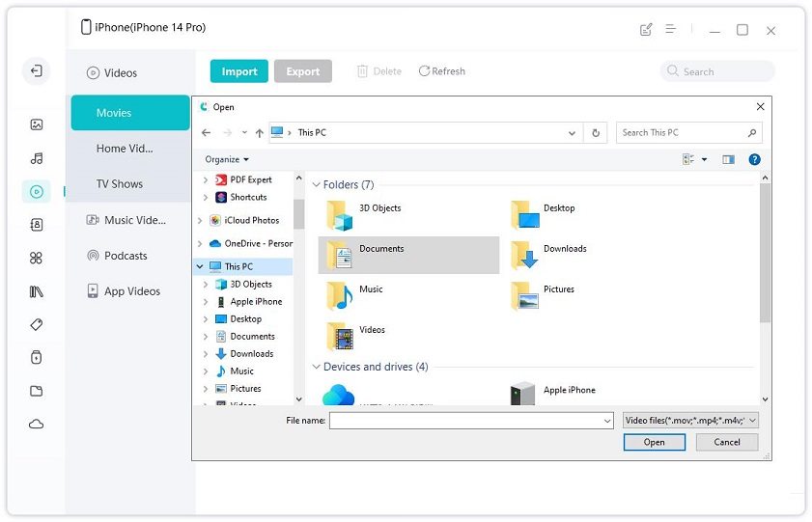Open the Music note icon in sidebar
The width and height of the screenshot is (812, 522).
[37, 158]
